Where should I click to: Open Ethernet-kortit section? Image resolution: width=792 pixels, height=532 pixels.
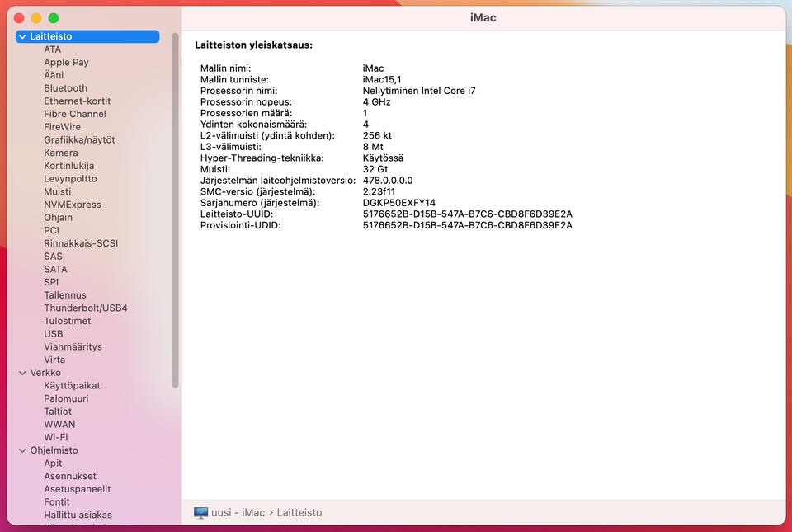point(78,101)
